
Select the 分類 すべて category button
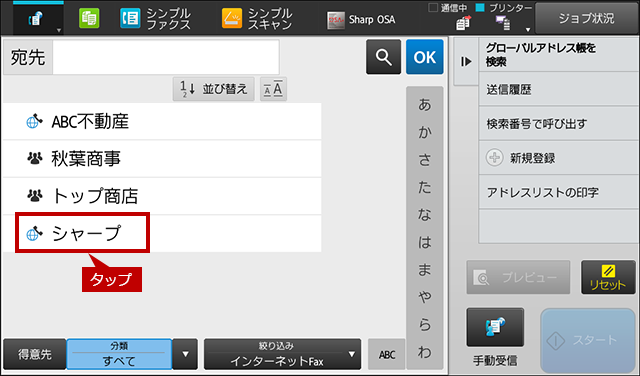[x=119, y=354]
